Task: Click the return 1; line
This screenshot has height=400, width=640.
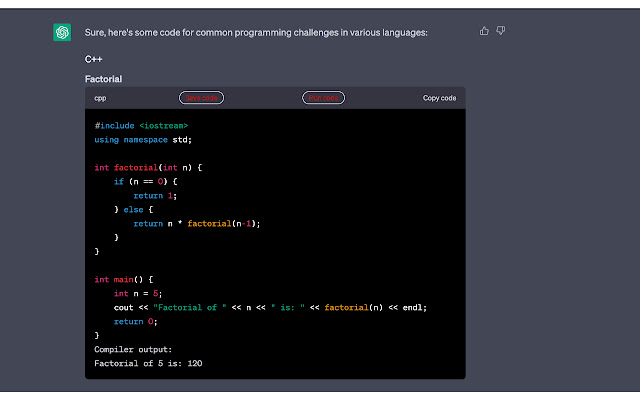Action: tap(155, 196)
